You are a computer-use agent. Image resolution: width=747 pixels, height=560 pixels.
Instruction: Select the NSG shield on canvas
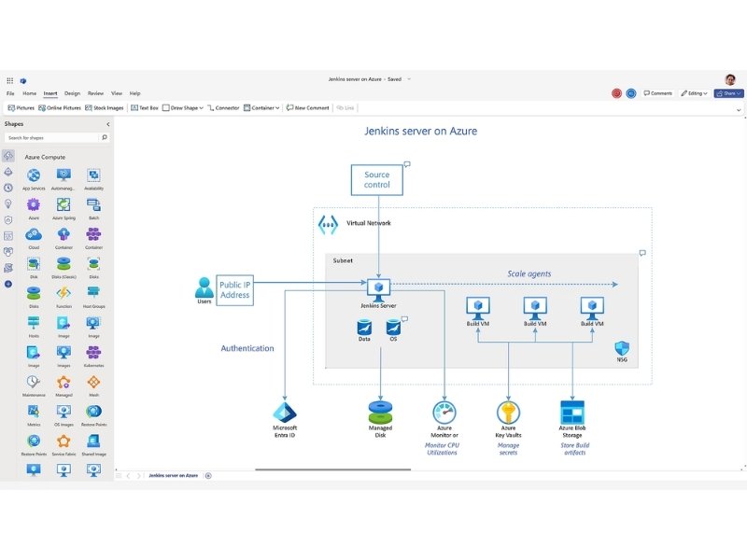pos(622,352)
